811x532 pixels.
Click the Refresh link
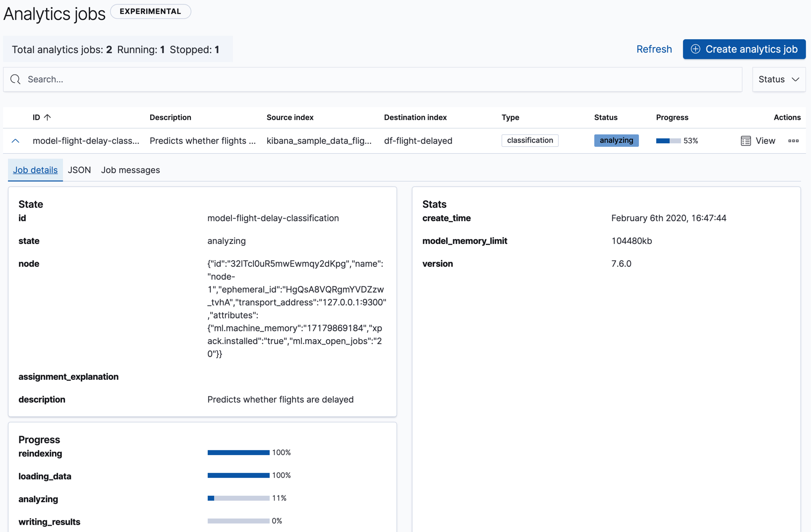654,49
